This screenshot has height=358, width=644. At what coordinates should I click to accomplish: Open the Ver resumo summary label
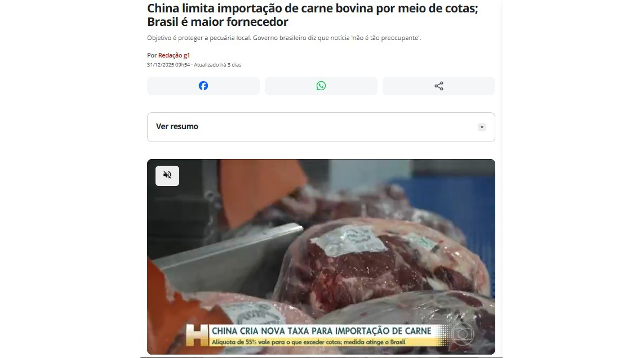point(177,127)
